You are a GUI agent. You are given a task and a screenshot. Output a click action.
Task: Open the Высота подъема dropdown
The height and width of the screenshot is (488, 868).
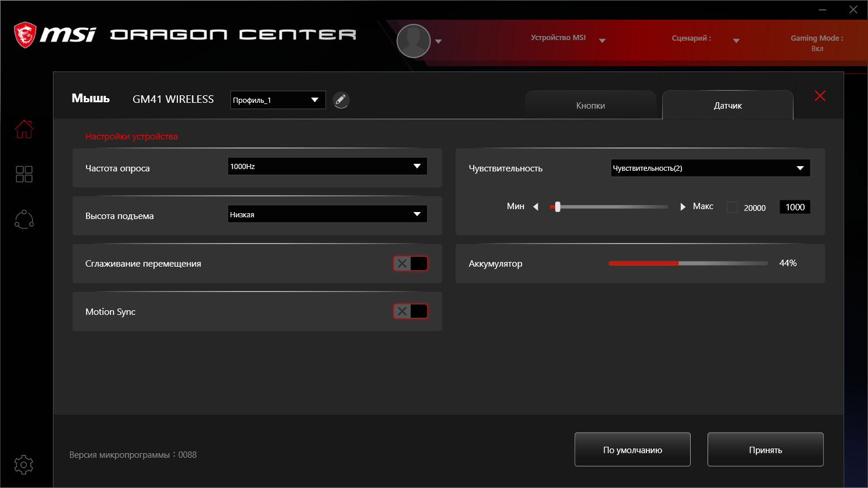click(x=327, y=214)
